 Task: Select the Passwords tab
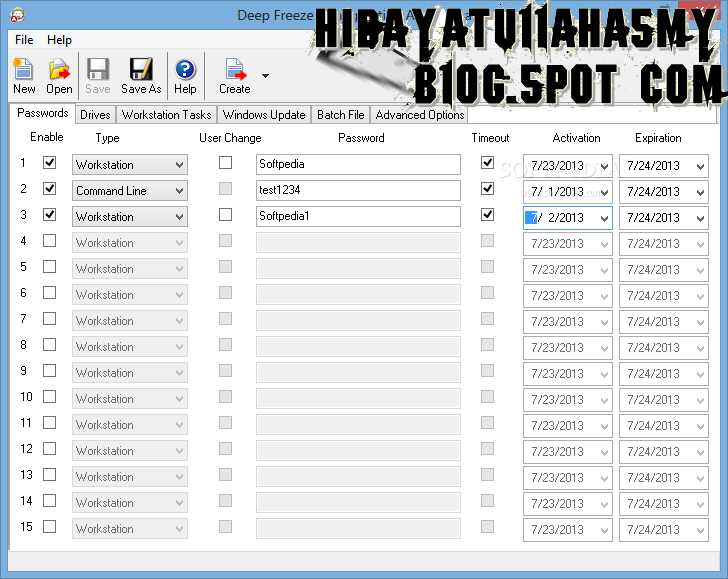(43, 113)
